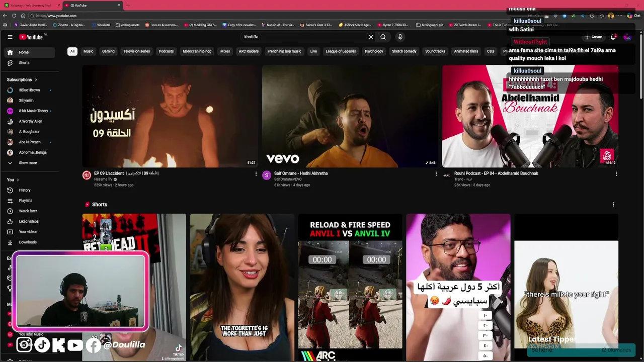Select the Podcasts filter chip

click(166, 51)
